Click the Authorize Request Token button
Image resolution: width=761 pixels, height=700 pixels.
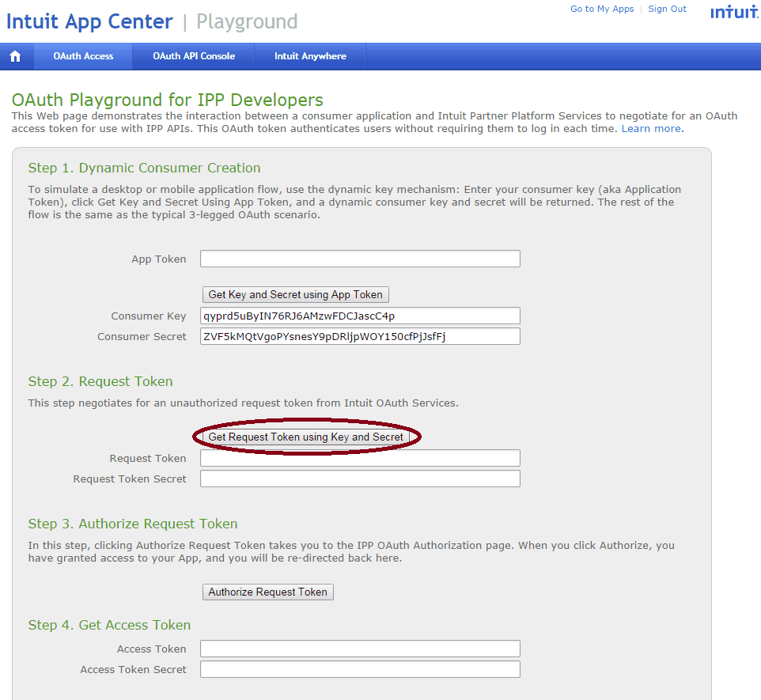point(268,592)
